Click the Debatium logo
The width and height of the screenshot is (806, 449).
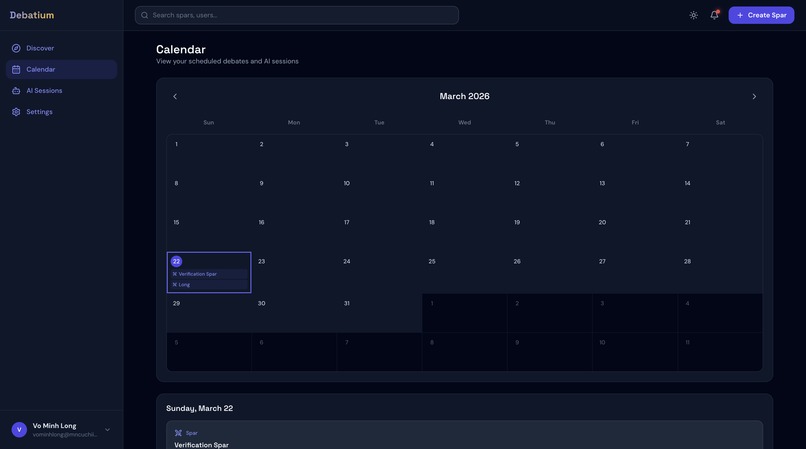coord(32,15)
